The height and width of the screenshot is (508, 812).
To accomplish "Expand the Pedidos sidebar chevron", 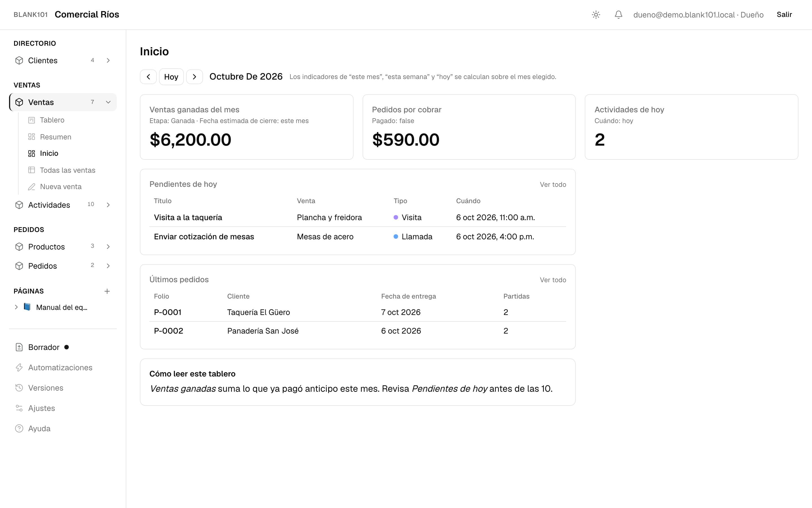I will click(108, 266).
